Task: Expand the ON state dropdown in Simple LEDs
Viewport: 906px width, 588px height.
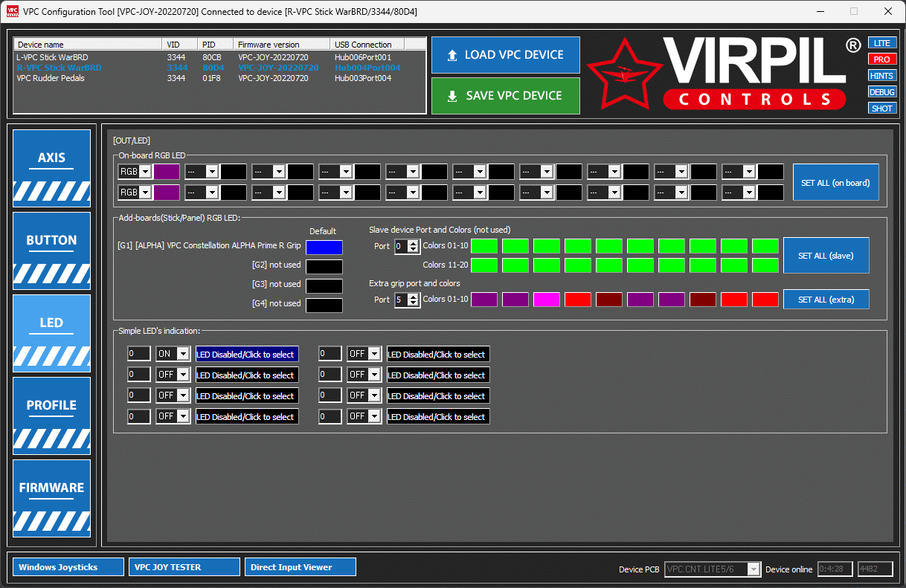Action: tap(184, 355)
